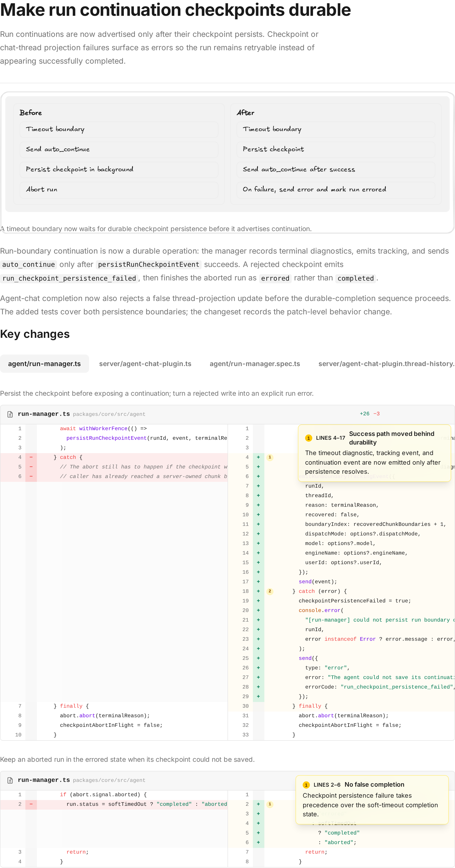Open the agent/run-manager.spec.ts tab
The width and height of the screenshot is (455, 868).
(x=255, y=364)
